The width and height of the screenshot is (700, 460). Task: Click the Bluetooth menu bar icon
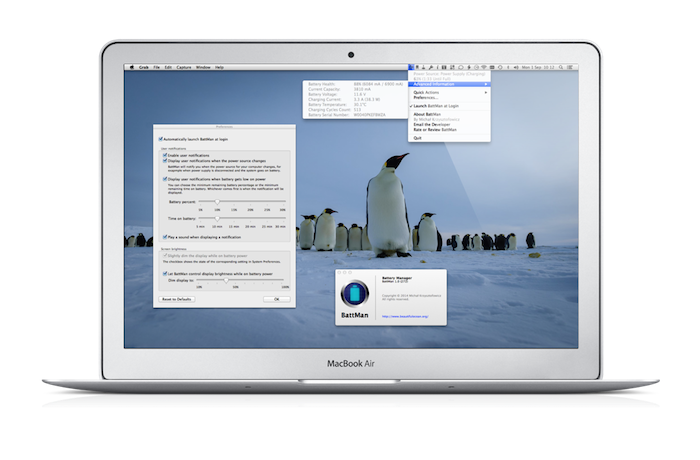(509, 67)
